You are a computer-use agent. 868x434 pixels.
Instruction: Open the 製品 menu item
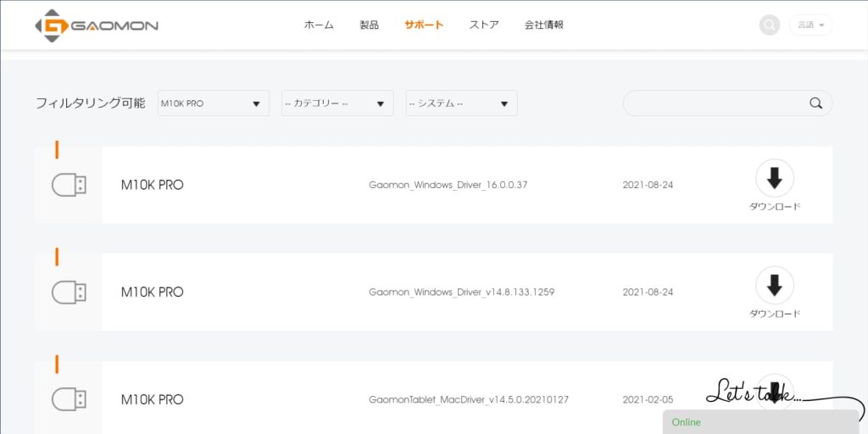370,25
